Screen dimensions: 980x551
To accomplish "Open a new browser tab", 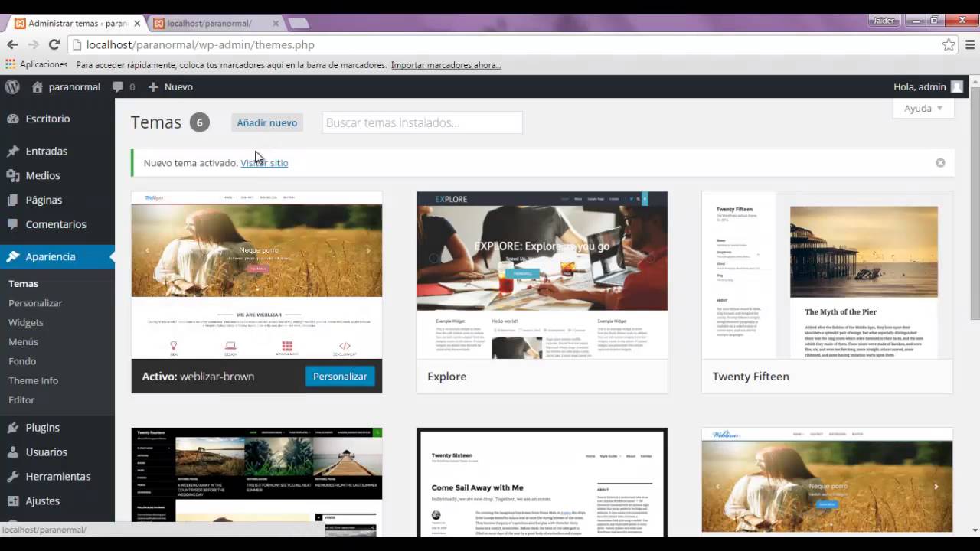I will [x=299, y=24].
